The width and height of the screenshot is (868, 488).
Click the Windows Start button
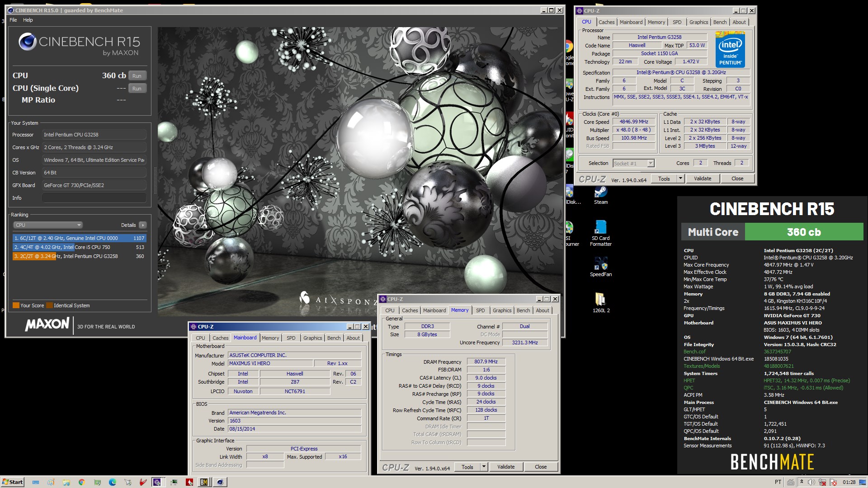pos(13,482)
